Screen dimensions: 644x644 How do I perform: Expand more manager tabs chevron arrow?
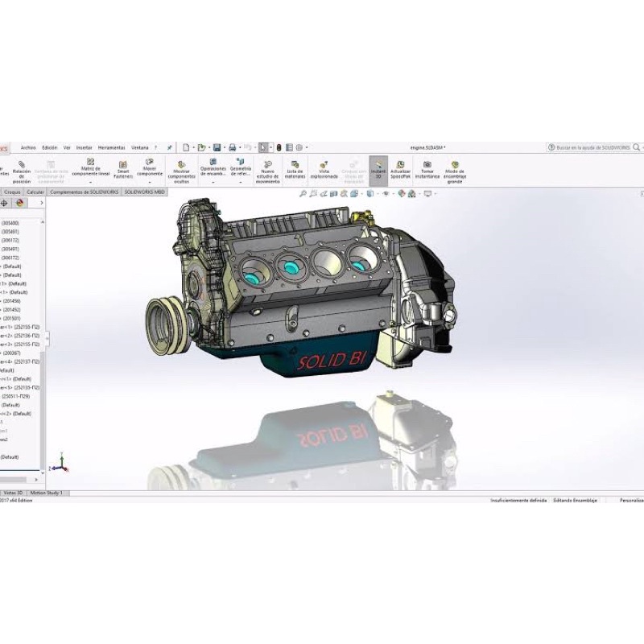click(x=42, y=203)
